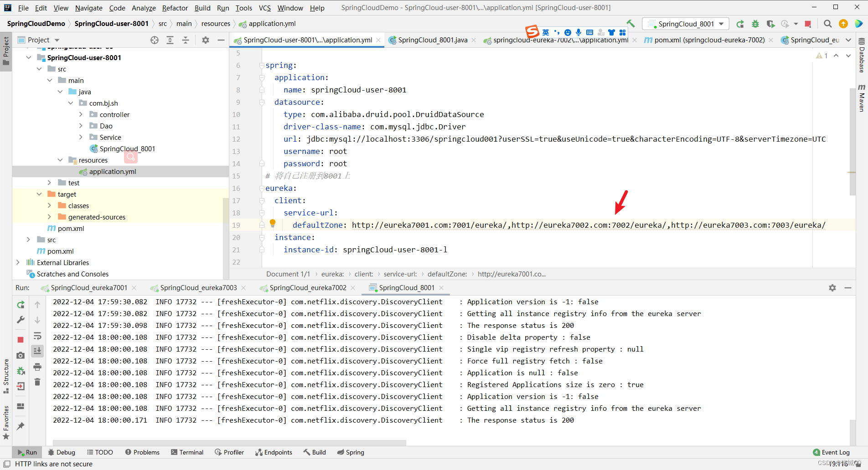868x470 pixels.
Task: Collapse the SpringCloud-user-8001 module node
Action: click(x=29, y=57)
